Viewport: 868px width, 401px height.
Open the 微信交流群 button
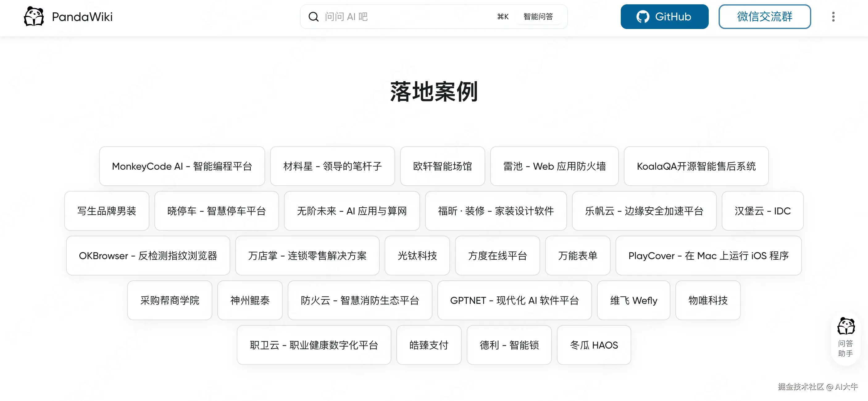click(x=764, y=16)
